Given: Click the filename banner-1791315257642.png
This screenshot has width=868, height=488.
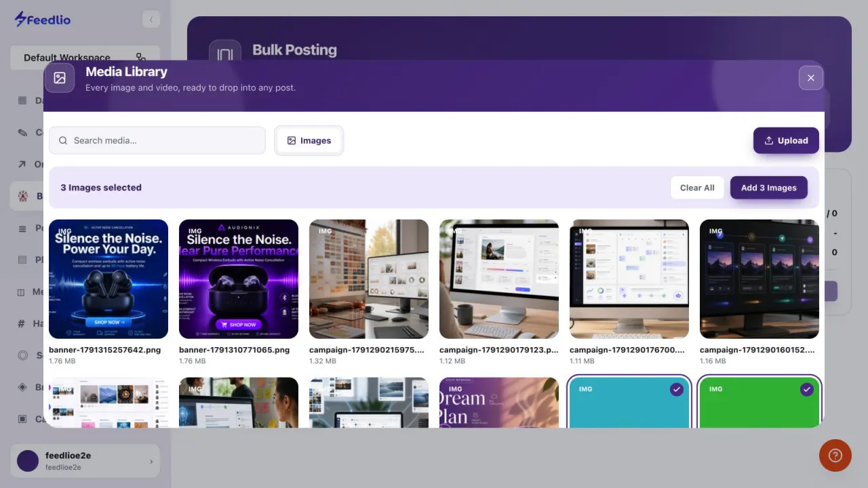Looking at the screenshot, I should (104, 350).
